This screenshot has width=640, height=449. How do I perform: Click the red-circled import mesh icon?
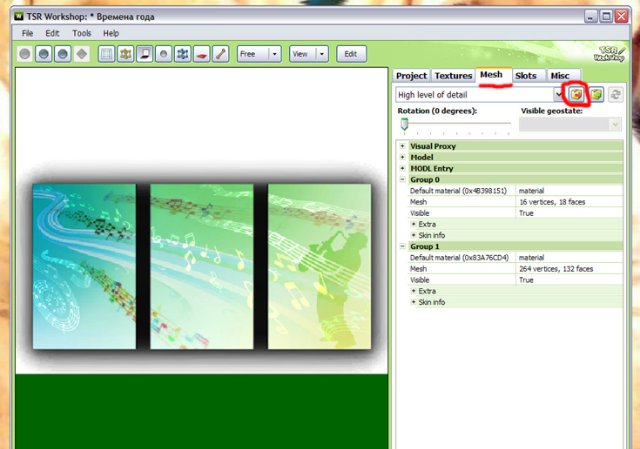(x=576, y=94)
